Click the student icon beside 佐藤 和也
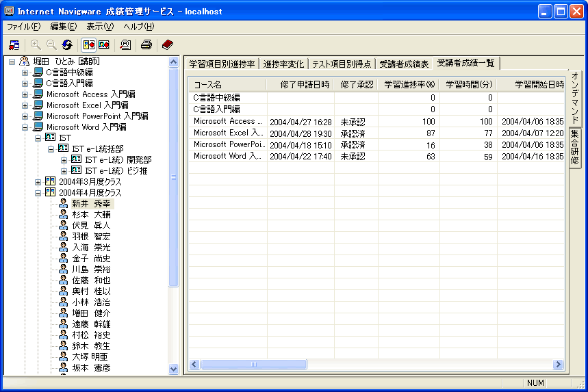This screenshot has width=588, height=392. click(64, 280)
